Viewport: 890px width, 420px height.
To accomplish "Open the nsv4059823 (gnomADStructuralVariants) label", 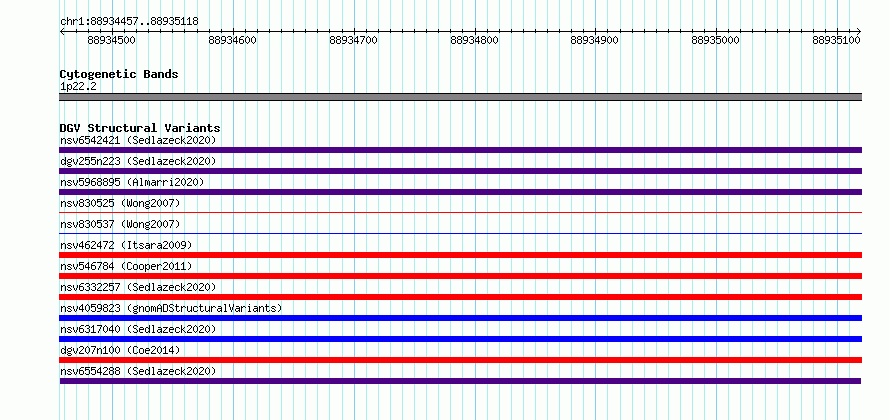I will [x=171, y=308].
